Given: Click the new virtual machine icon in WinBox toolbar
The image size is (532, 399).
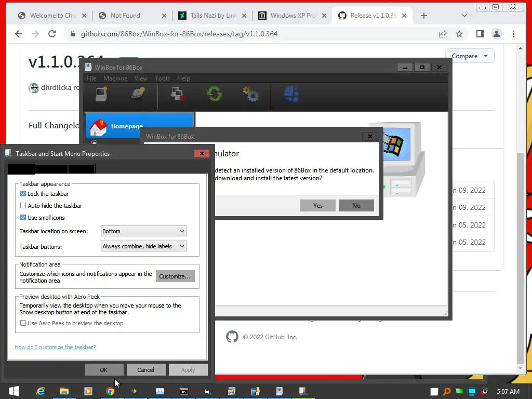Looking at the screenshot, I should tap(101, 95).
